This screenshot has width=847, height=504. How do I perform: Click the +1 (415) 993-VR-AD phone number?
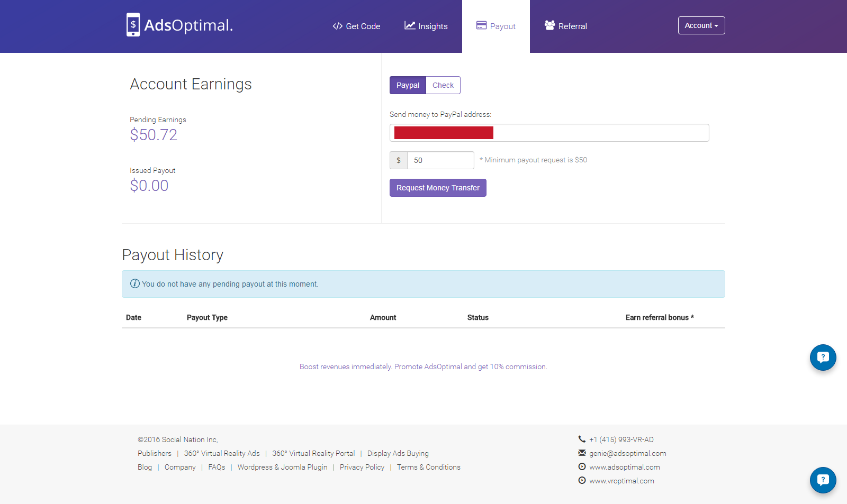[621, 439]
